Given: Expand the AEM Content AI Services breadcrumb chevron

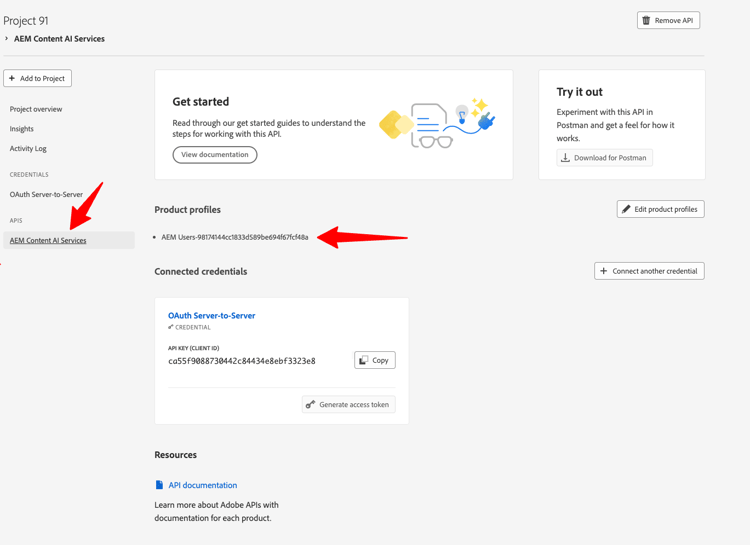Looking at the screenshot, I should pyautogui.click(x=7, y=38).
